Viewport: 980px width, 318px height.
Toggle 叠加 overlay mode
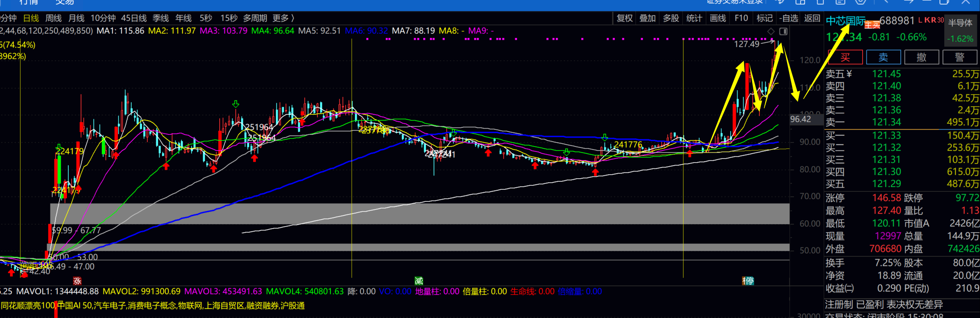647,18
